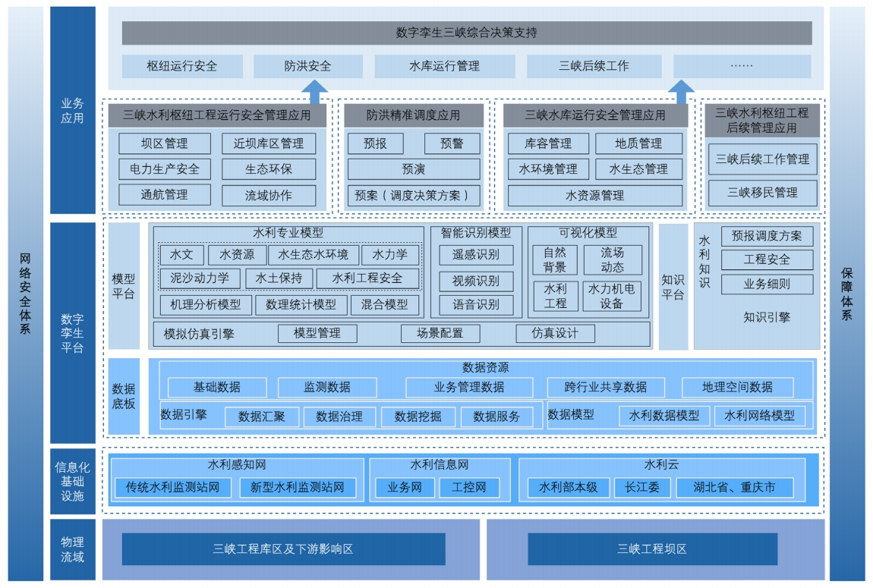
Task: Click the 业务细则 knowledge box
Action: (767, 285)
